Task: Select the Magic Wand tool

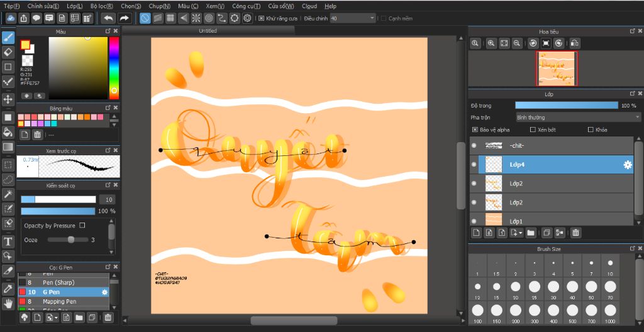Action: (x=8, y=194)
